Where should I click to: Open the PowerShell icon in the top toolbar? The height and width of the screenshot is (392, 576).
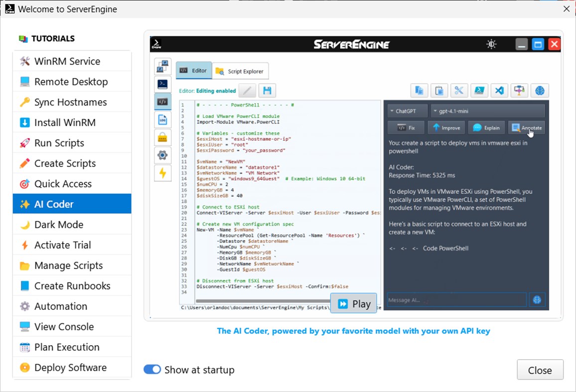click(x=479, y=90)
